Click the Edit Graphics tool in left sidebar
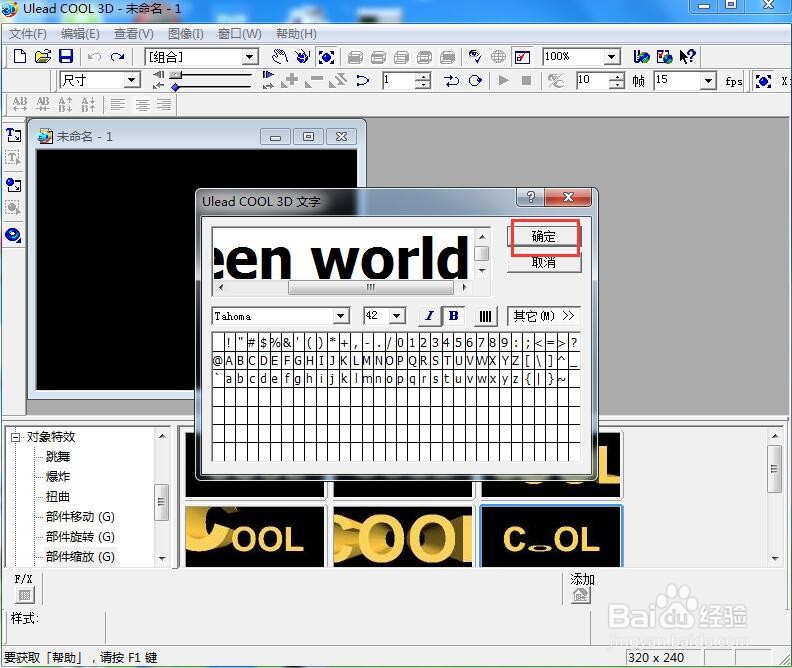 coord(14,208)
